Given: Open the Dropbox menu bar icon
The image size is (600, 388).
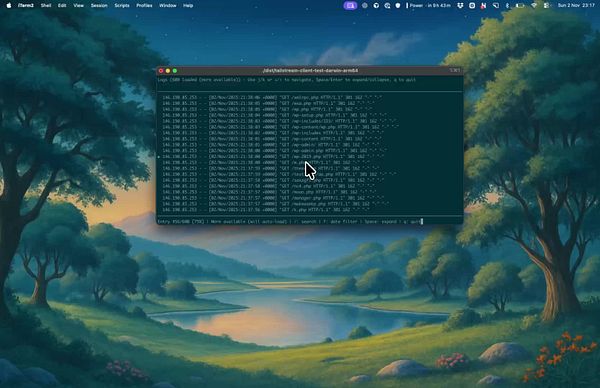Looking at the screenshot, I should (x=461, y=5).
